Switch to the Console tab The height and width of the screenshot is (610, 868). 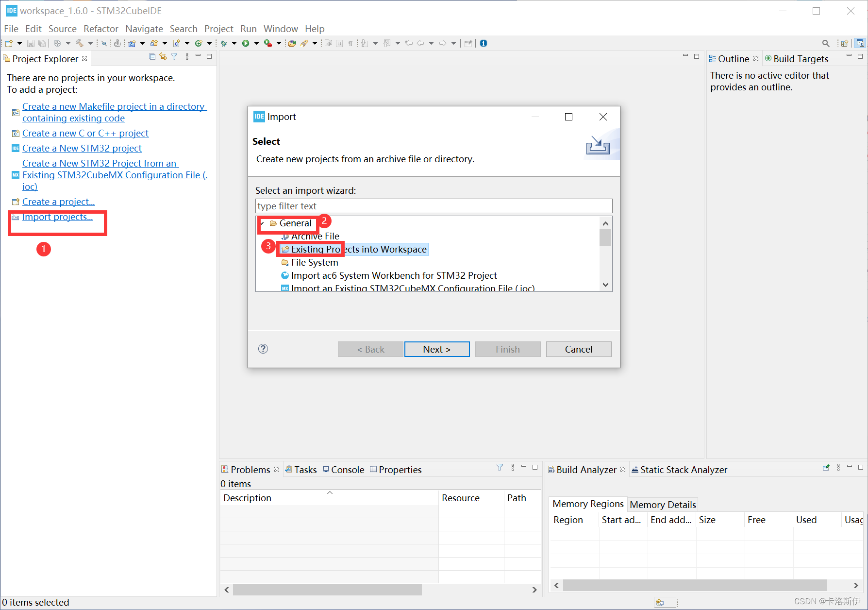point(344,470)
